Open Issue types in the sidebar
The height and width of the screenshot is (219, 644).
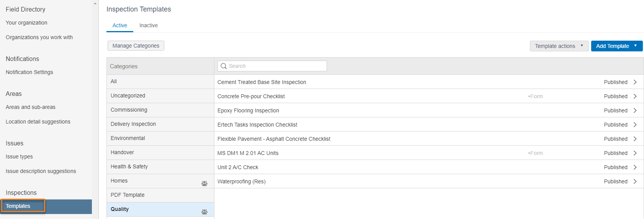pyautogui.click(x=19, y=156)
